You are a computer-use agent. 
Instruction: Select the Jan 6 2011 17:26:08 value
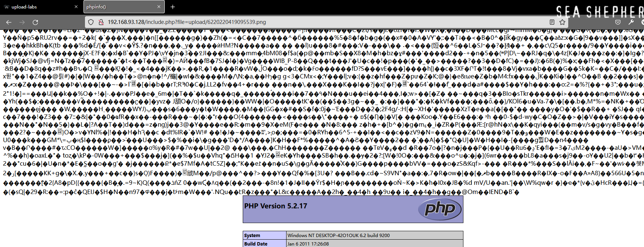[308, 244]
